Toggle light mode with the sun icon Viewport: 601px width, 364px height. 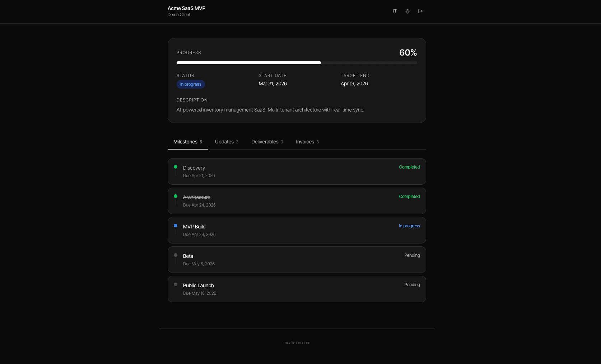pyautogui.click(x=407, y=11)
